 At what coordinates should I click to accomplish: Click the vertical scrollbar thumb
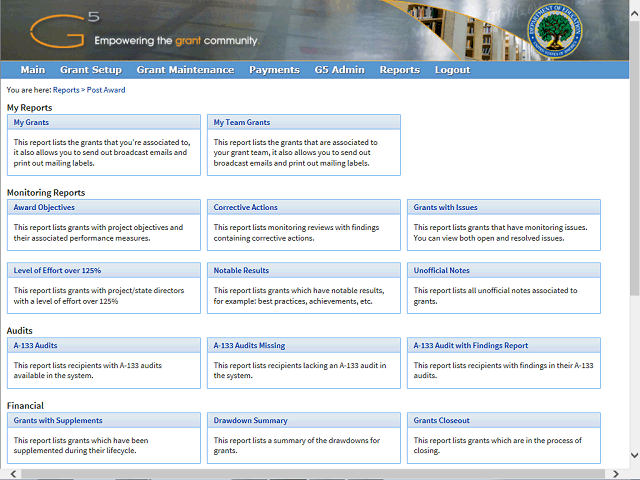(634, 159)
